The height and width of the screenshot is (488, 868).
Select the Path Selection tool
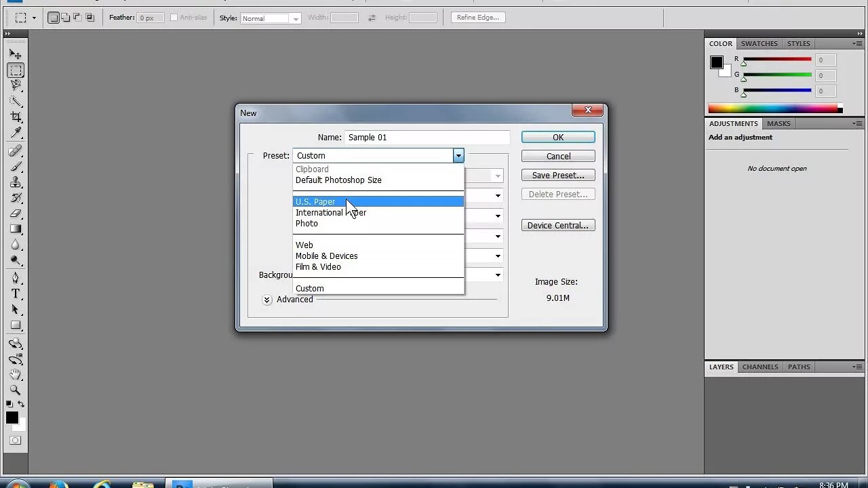click(x=16, y=309)
